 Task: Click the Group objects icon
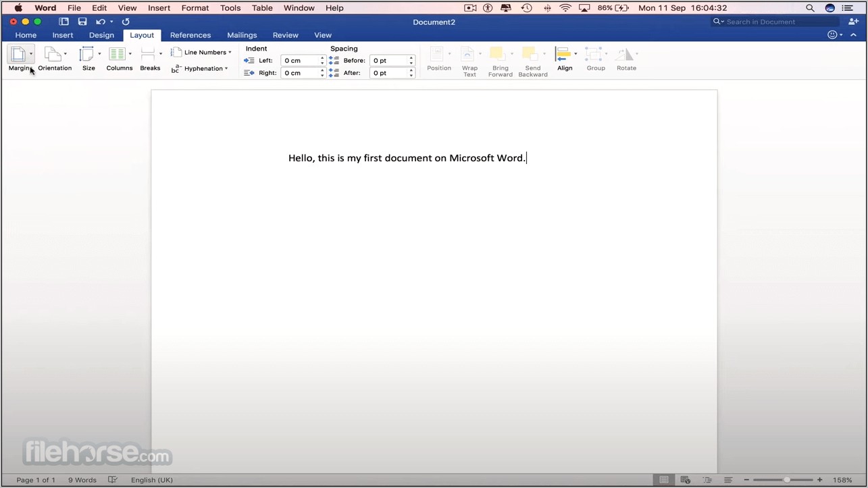pyautogui.click(x=594, y=54)
